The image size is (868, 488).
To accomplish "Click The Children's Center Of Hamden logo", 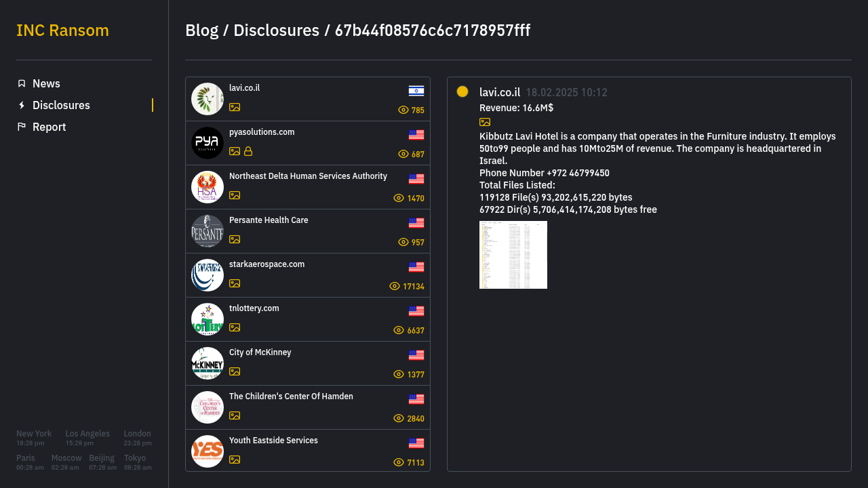I will tap(208, 407).
